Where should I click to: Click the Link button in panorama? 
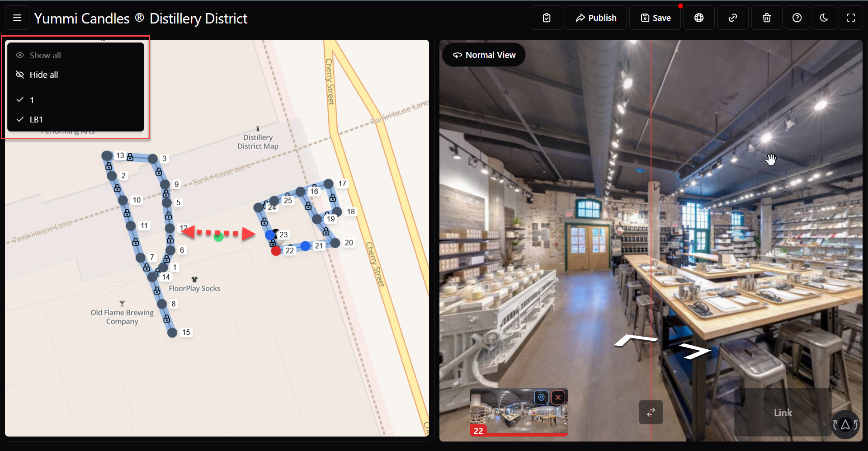[x=783, y=413]
